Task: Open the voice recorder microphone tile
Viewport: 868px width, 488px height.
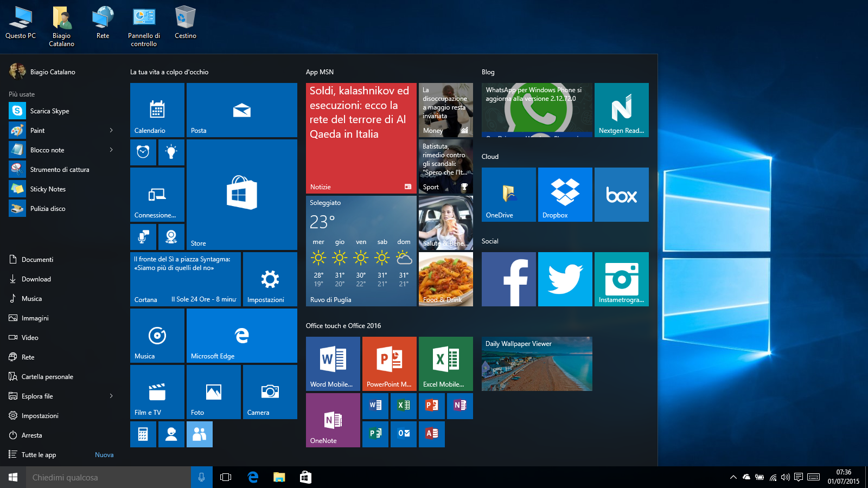Action: 143,237
